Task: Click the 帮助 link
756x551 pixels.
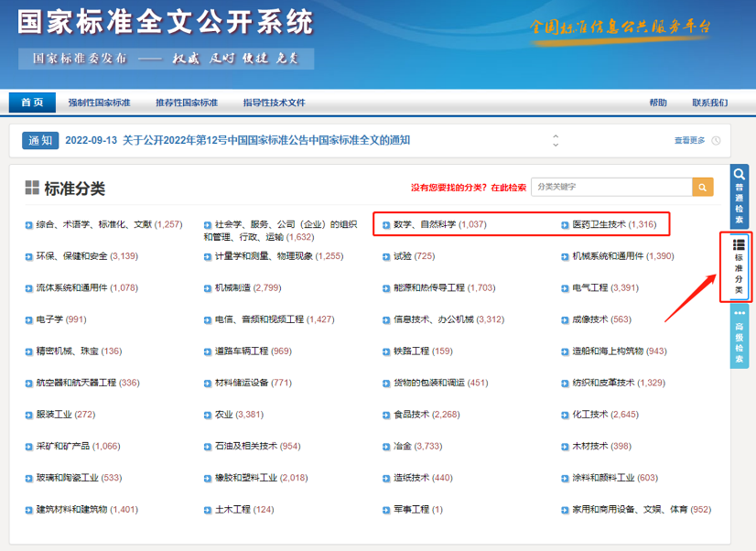Action: coord(658,103)
